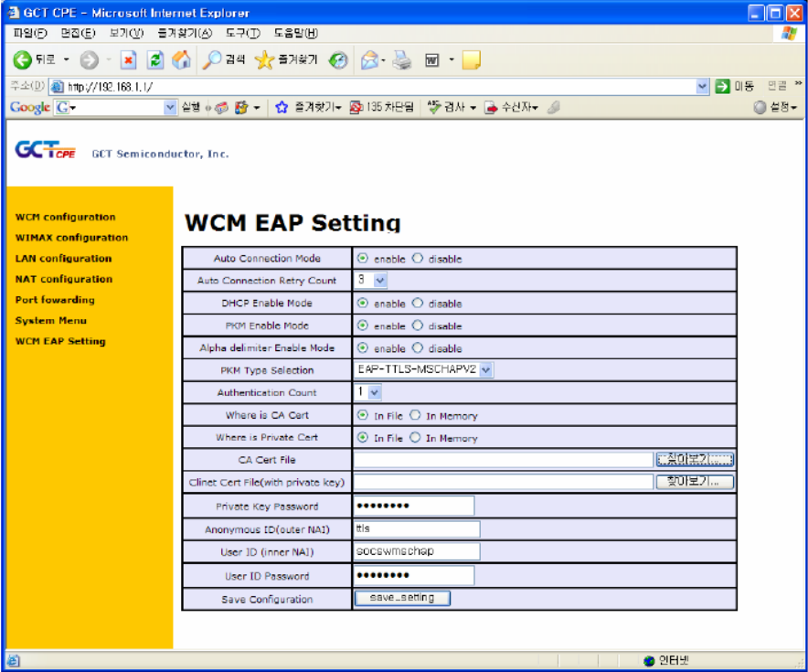
Task: Go to LAN configuration in sidebar
Action: click(63, 258)
